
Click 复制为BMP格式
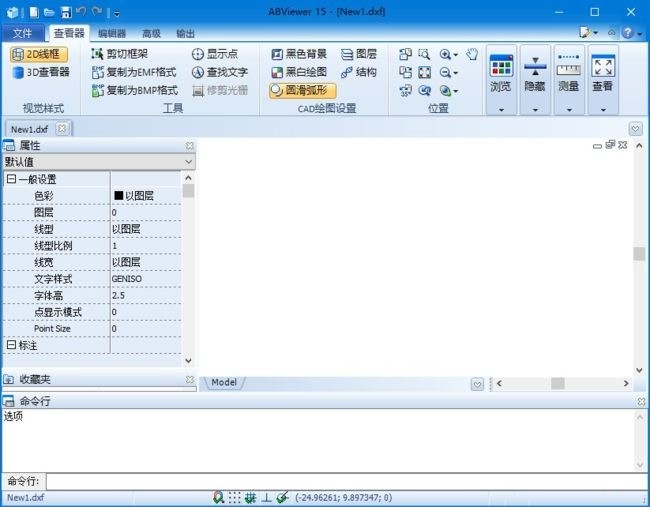pyautogui.click(x=135, y=90)
